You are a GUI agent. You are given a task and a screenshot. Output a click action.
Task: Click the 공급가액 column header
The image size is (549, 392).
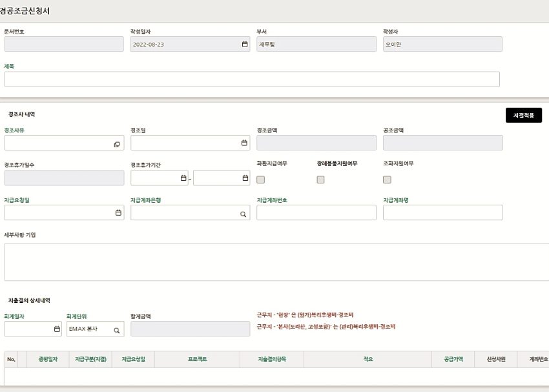(453, 360)
